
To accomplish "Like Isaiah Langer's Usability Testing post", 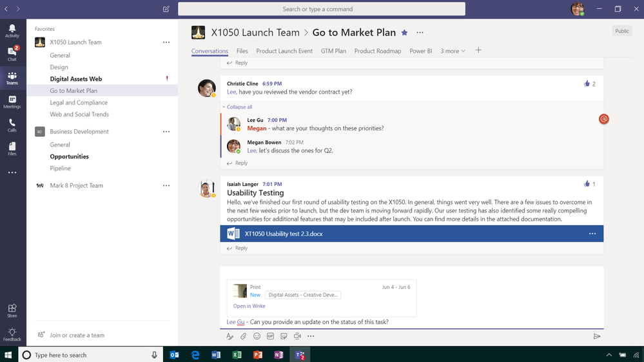I will (x=587, y=184).
